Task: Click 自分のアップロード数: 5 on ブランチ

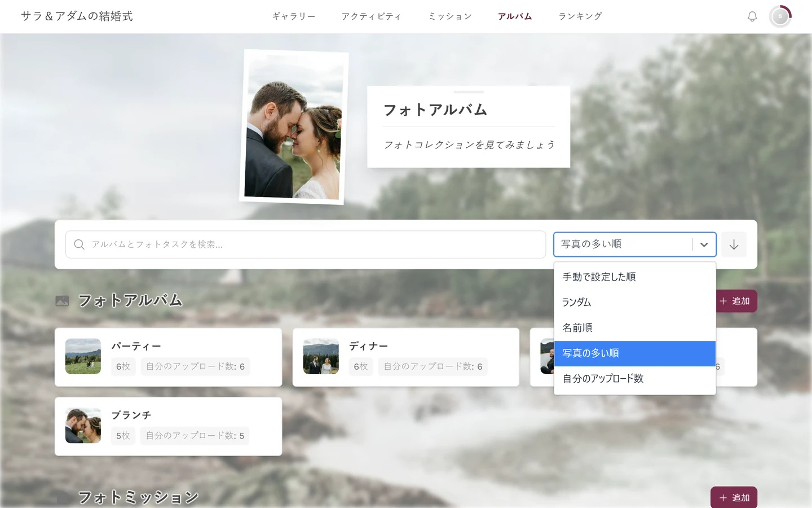Action: (x=195, y=436)
